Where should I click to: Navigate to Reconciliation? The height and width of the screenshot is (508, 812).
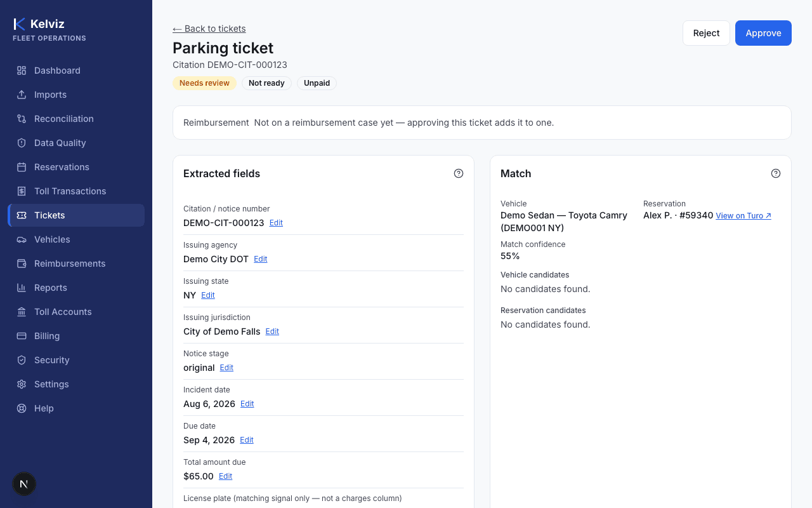(76, 119)
